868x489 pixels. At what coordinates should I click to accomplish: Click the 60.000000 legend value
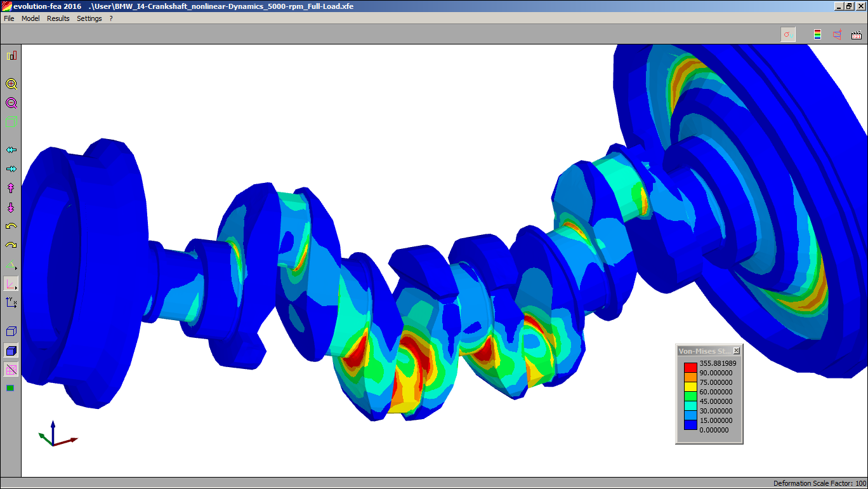click(716, 392)
